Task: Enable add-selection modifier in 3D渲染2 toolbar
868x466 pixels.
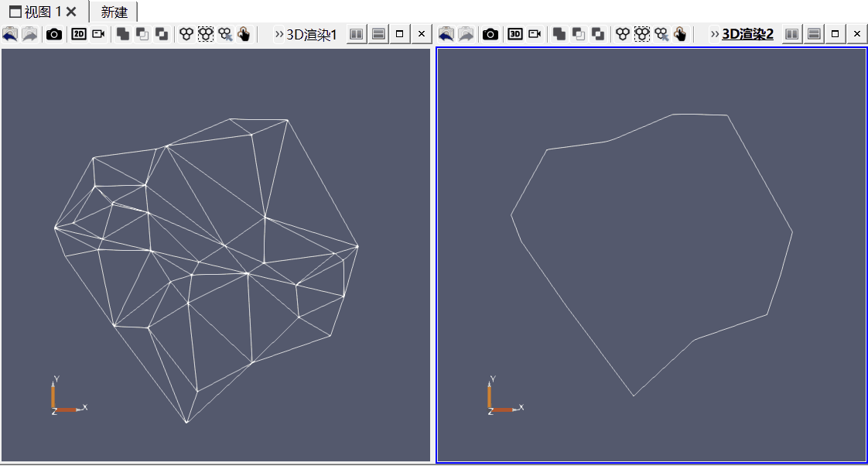Action: pyautogui.click(x=559, y=34)
